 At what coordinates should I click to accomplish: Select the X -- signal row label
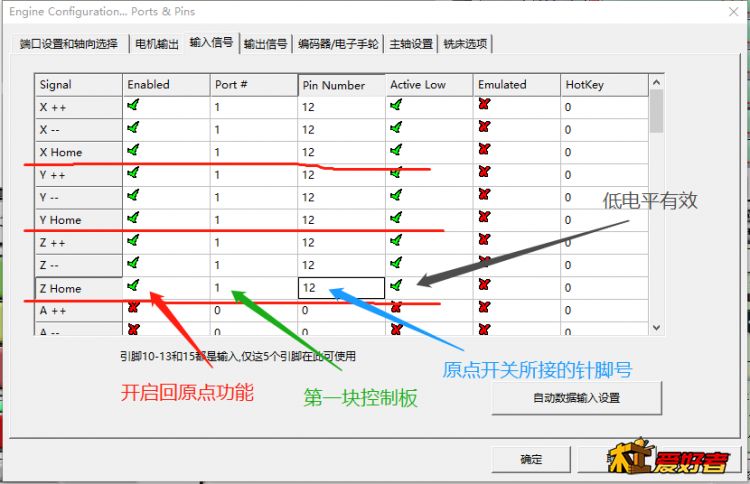click(x=78, y=130)
